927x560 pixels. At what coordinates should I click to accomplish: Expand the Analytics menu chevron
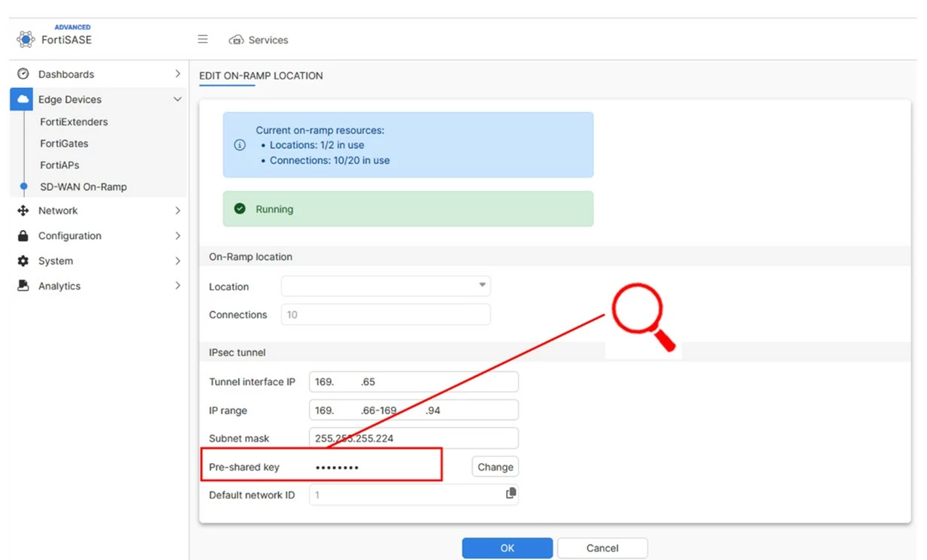pos(177,286)
